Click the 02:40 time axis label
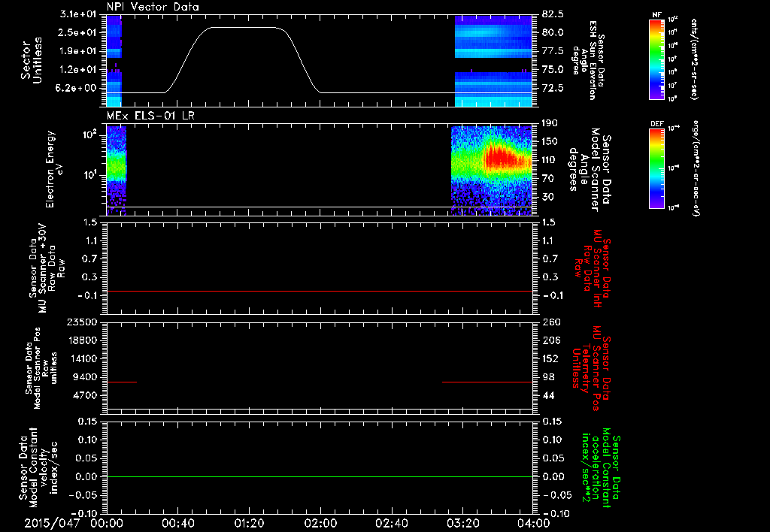Image resolution: width=770 pixels, height=532 pixels. 391,523
